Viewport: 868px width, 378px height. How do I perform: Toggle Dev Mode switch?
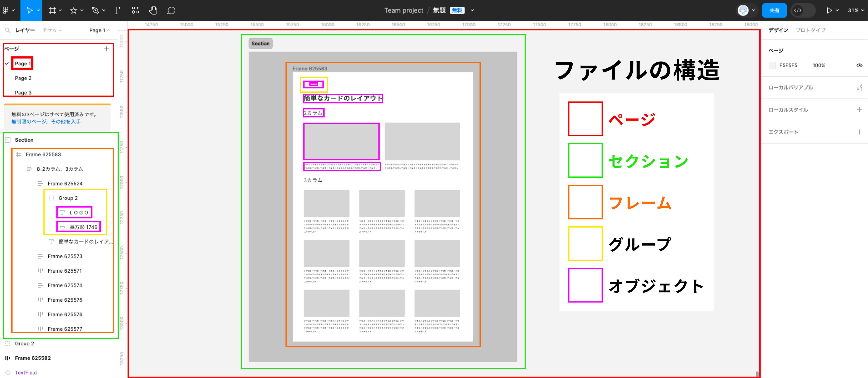tap(803, 10)
